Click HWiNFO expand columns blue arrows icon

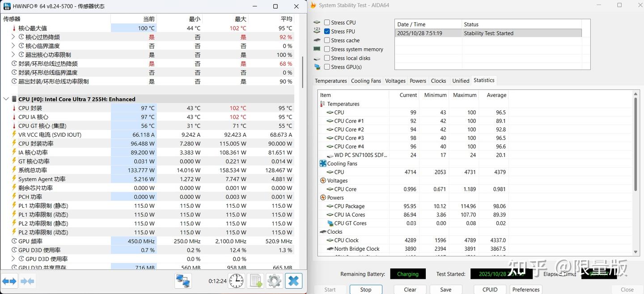coord(9,281)
